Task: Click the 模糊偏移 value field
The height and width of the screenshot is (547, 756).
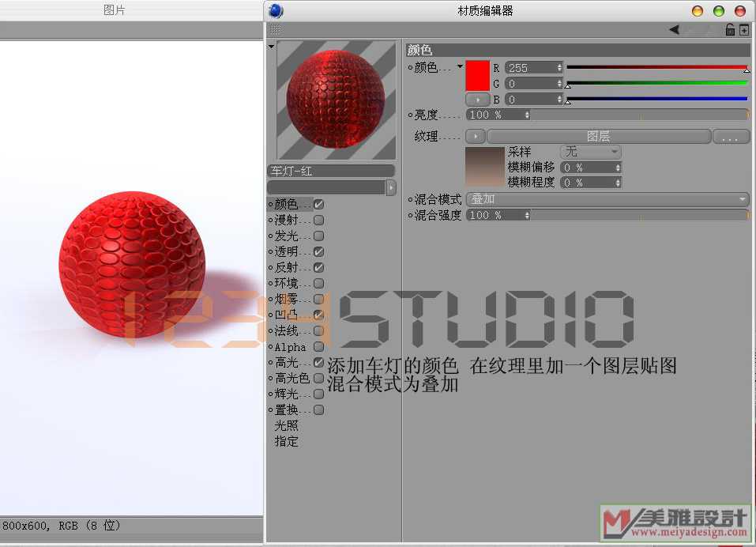Action: (x=588, y=168)
